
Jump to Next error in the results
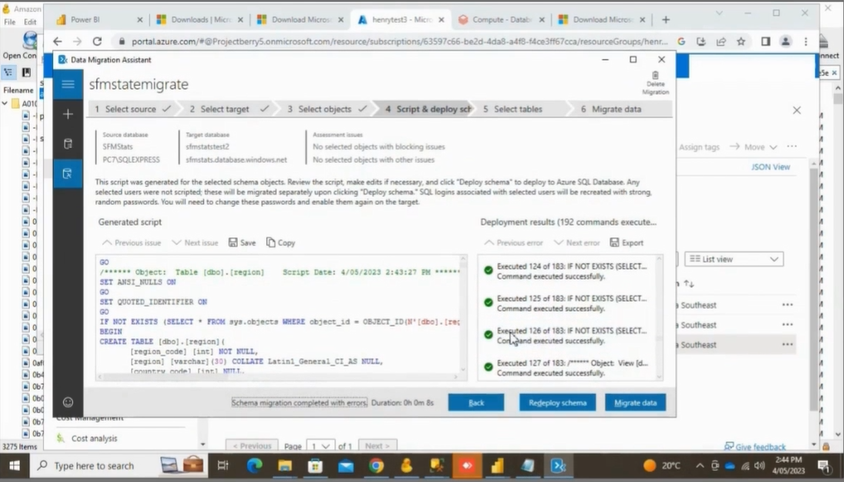576,242
